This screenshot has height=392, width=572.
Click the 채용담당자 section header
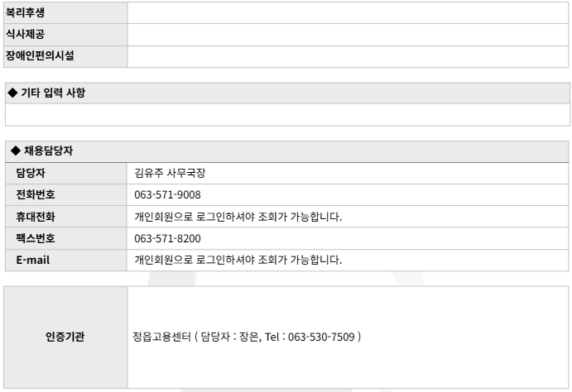[x=45, y=152]
